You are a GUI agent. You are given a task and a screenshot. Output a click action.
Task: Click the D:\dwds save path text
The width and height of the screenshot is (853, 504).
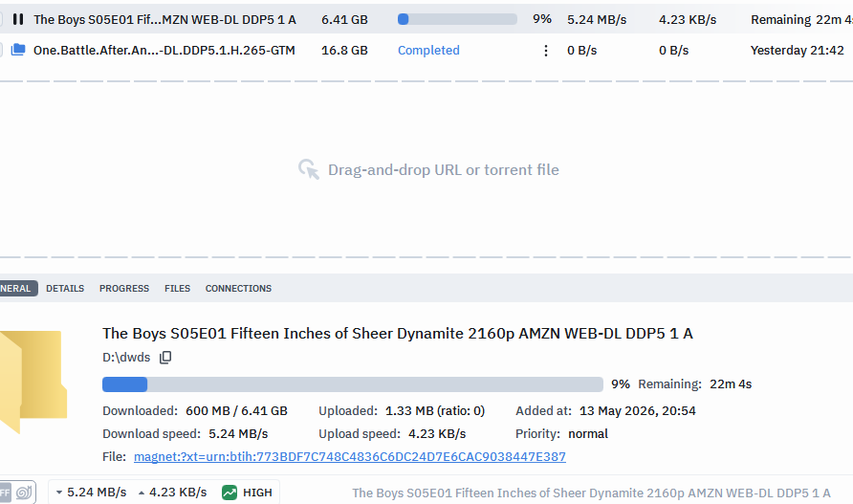(126, 358)
